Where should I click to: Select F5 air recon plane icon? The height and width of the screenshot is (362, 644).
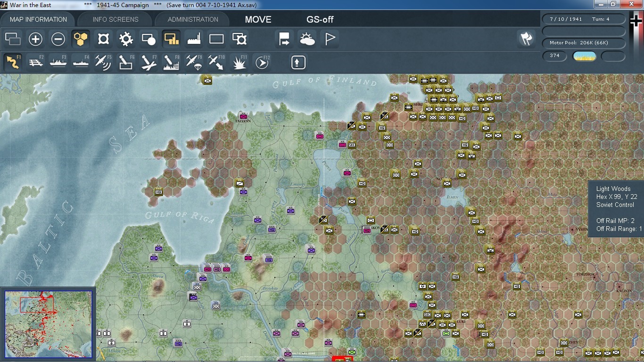[x=103, y=62]
